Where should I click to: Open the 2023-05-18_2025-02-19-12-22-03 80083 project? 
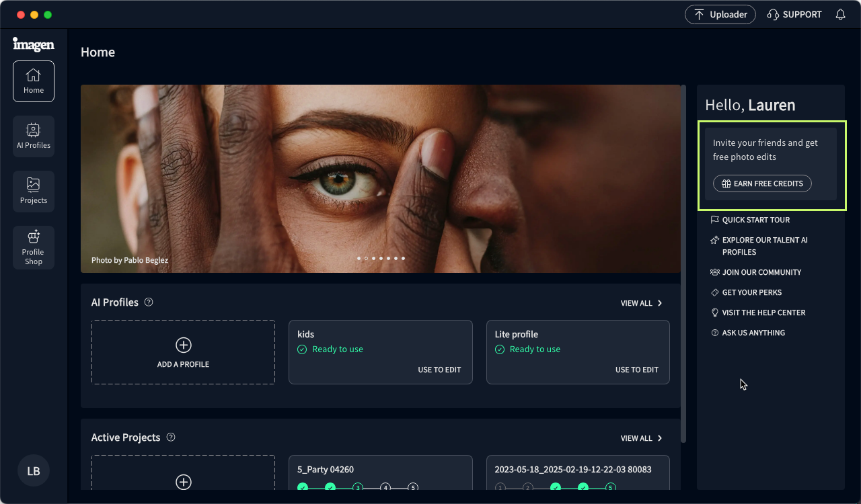pyautogui.click(x=578, y=473)
